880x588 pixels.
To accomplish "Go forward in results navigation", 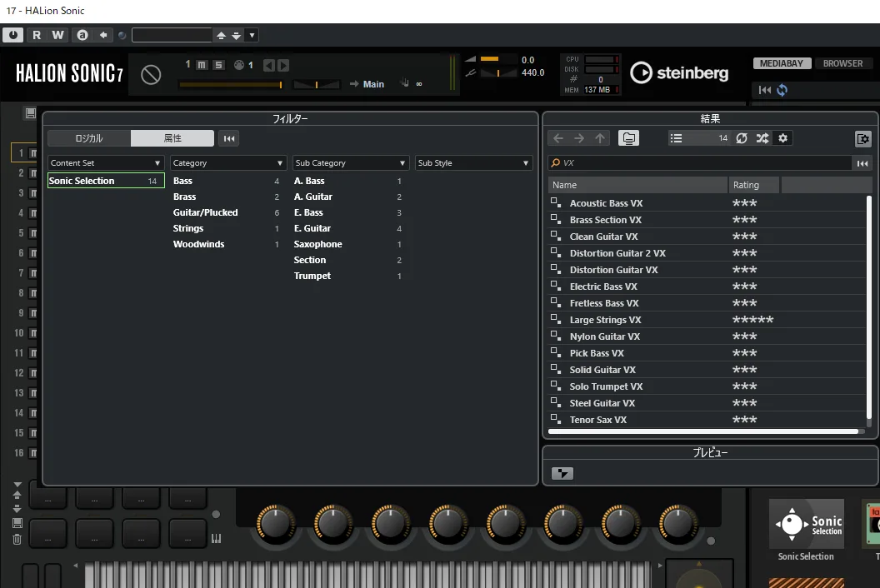I will click(579, 138).
